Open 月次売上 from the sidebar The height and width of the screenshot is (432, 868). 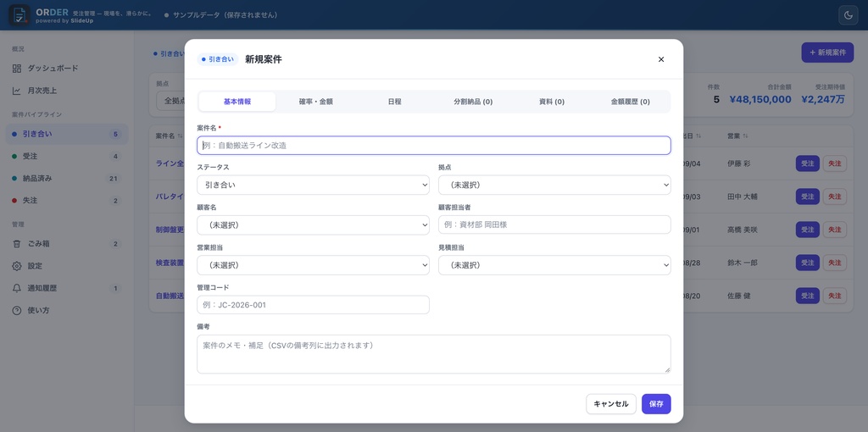[x=67, y=90]
